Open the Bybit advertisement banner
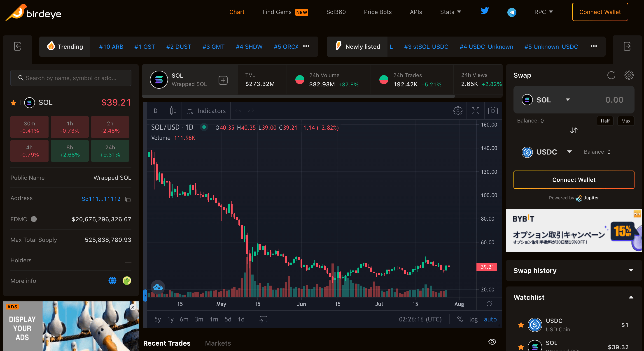This screenshot has width=644, height=351. (x=574, y=230)
